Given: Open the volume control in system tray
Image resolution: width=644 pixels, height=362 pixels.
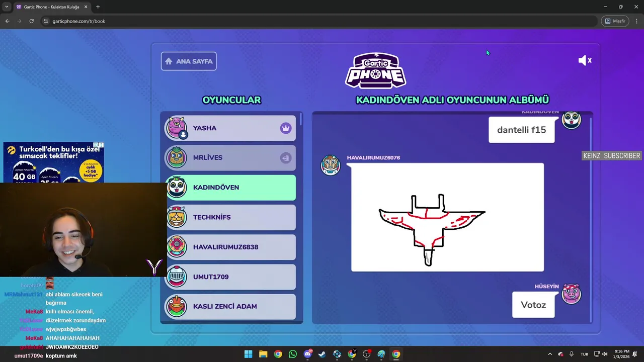Looking at the screenshot, I should pos(604,354).
